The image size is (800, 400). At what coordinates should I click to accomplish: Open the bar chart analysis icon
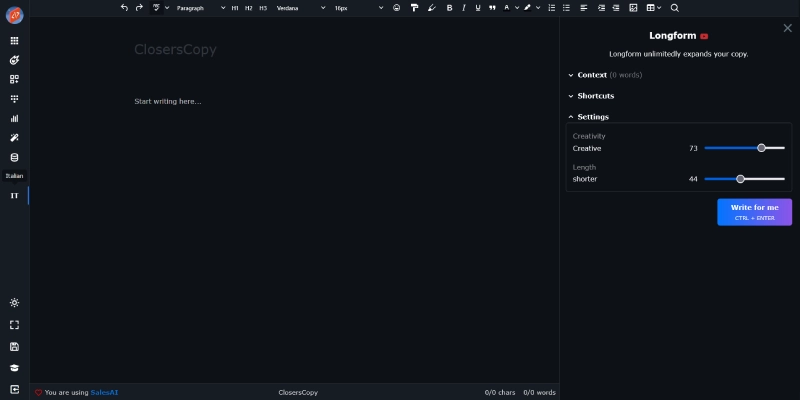click(x=14, y=118)
